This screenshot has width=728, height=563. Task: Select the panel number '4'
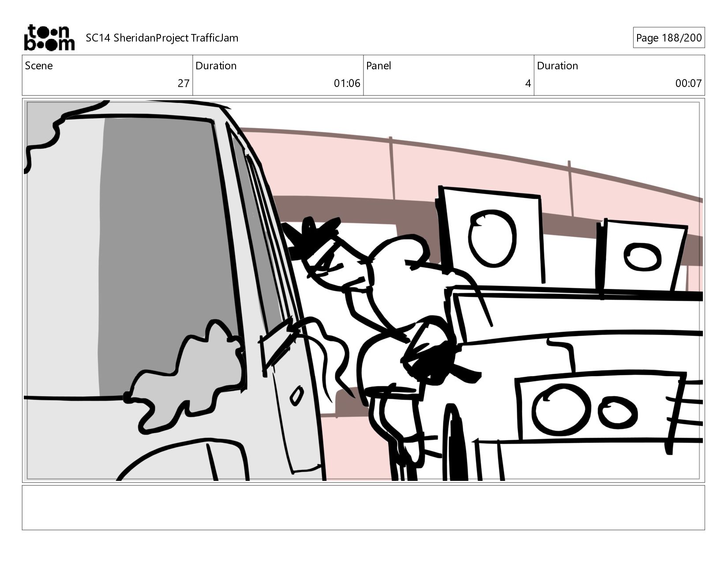528,83
